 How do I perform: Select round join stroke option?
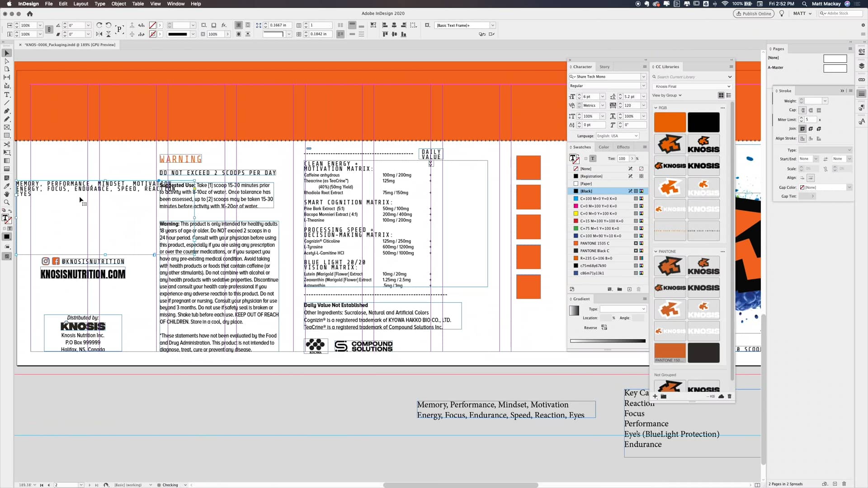pyautogui.click(x=811, y=129)
